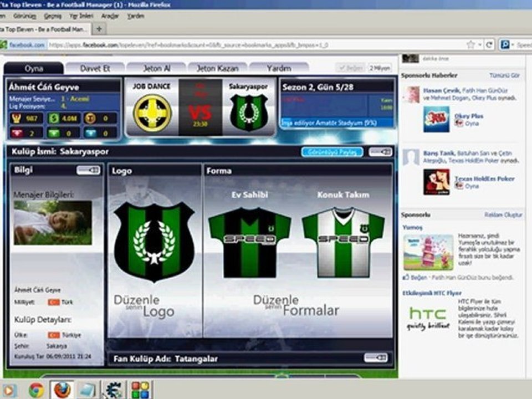
Task: Click the Firefox taskbar icon
Action: [x=62, y=390]
